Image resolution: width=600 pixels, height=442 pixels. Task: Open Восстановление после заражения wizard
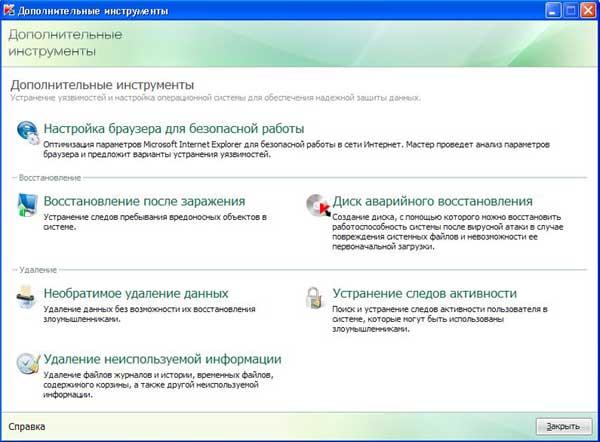(x=144, y=201)
